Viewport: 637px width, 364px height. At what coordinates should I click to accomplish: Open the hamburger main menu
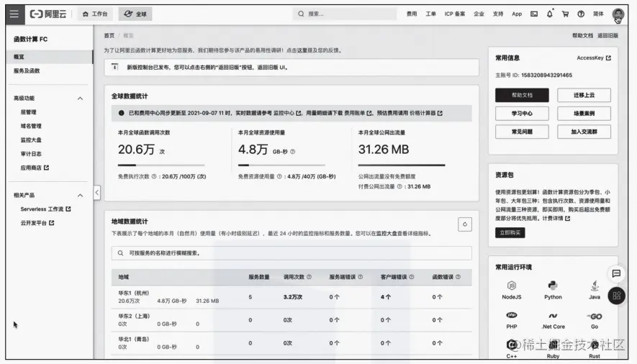coord(14,14)
